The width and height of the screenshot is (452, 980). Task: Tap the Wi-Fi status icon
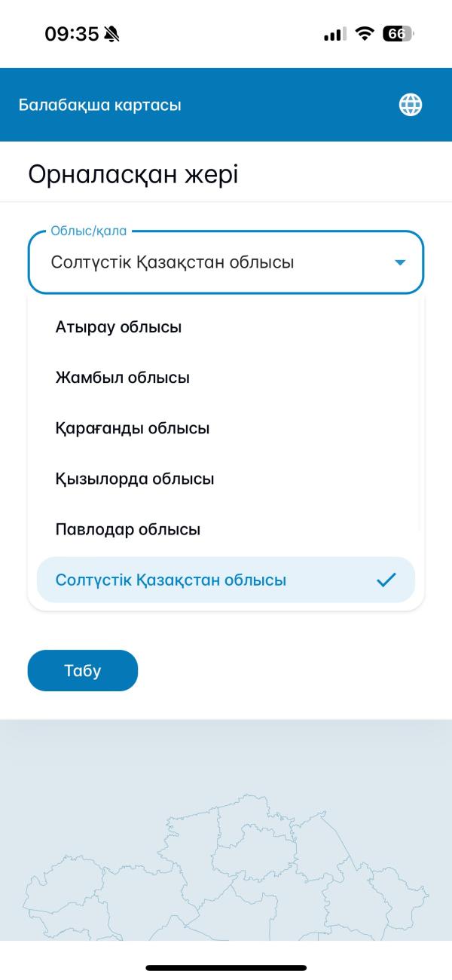point(365,34)
